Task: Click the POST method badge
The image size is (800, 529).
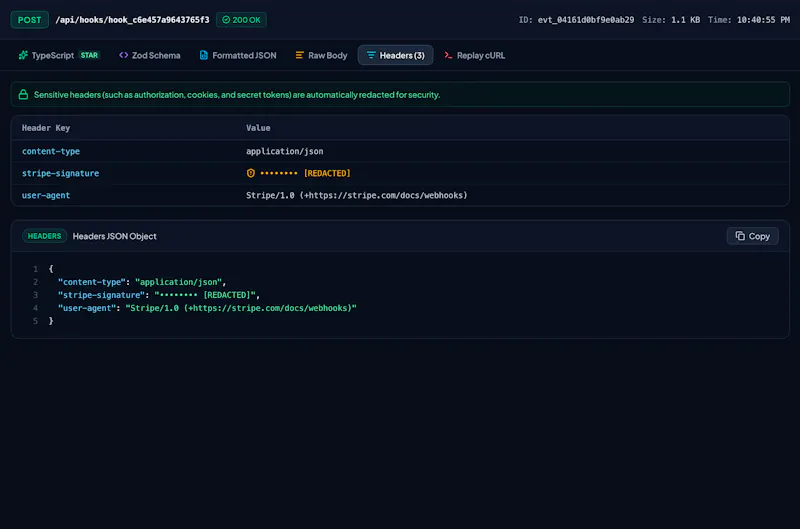Action: click(x=30, y=20)
